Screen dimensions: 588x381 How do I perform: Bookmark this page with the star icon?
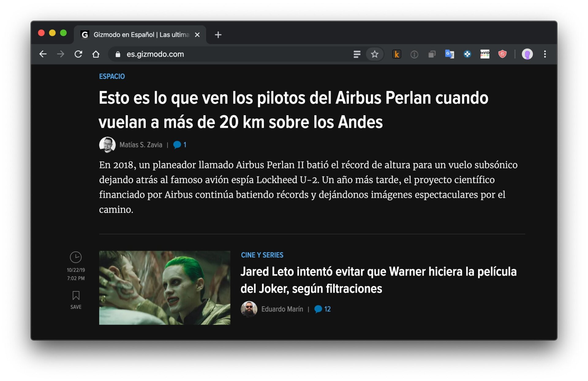tap(374, 54)
